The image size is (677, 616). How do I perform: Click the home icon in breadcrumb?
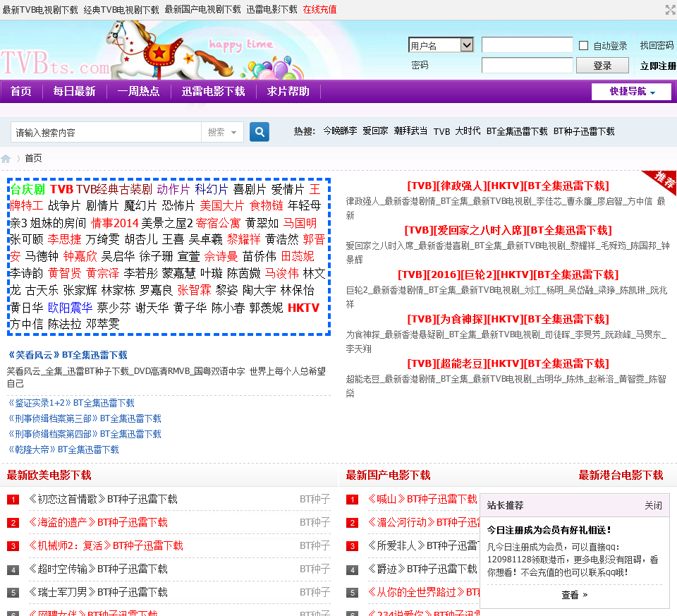(6, 159)
